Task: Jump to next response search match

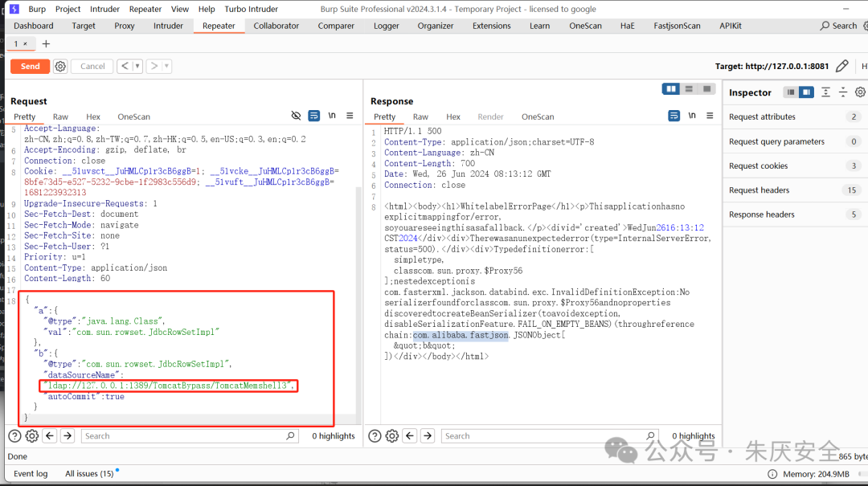Action: pyautogui.click(x=428, y=436)
